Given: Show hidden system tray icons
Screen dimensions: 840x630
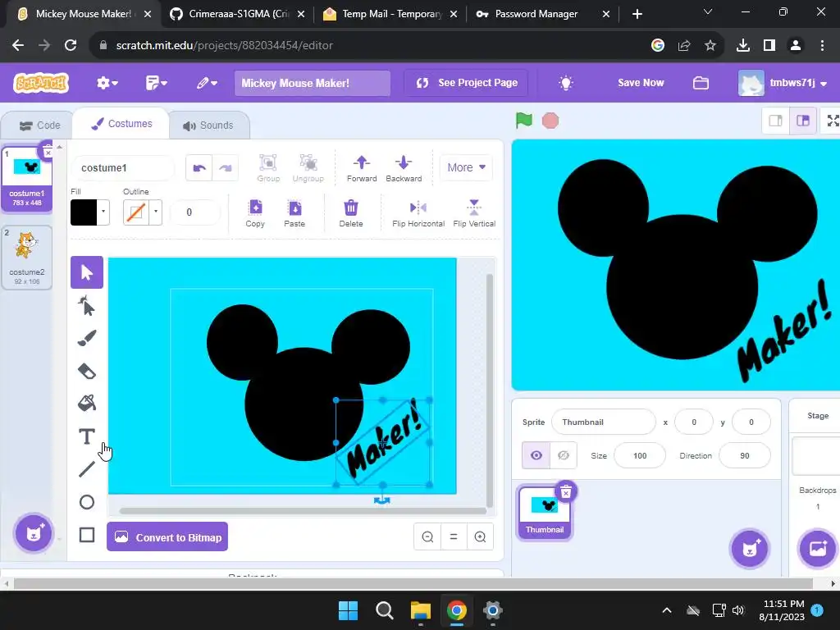Looking at the screenshot, I should click(666, 610).
